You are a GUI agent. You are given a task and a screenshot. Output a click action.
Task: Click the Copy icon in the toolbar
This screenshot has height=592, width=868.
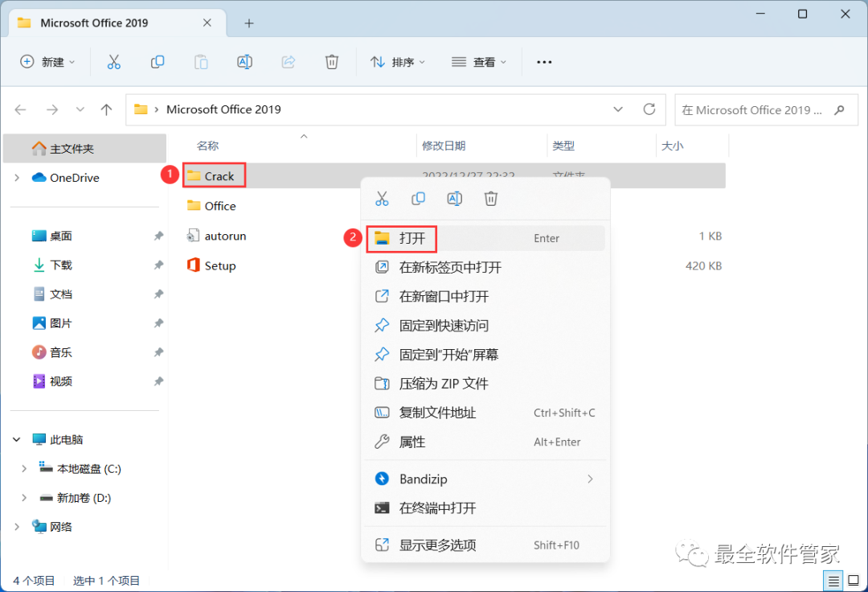tap(158, 62)
